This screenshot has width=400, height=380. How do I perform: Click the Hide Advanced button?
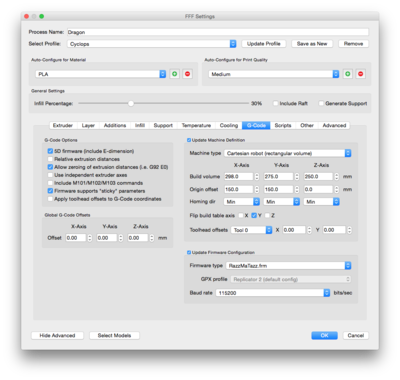tap(57, 335)
